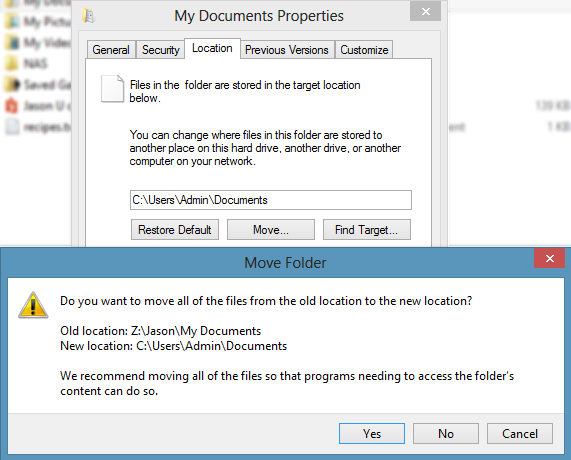Click the Restore Default button
571x460 pixels.
tap(175, 229)
